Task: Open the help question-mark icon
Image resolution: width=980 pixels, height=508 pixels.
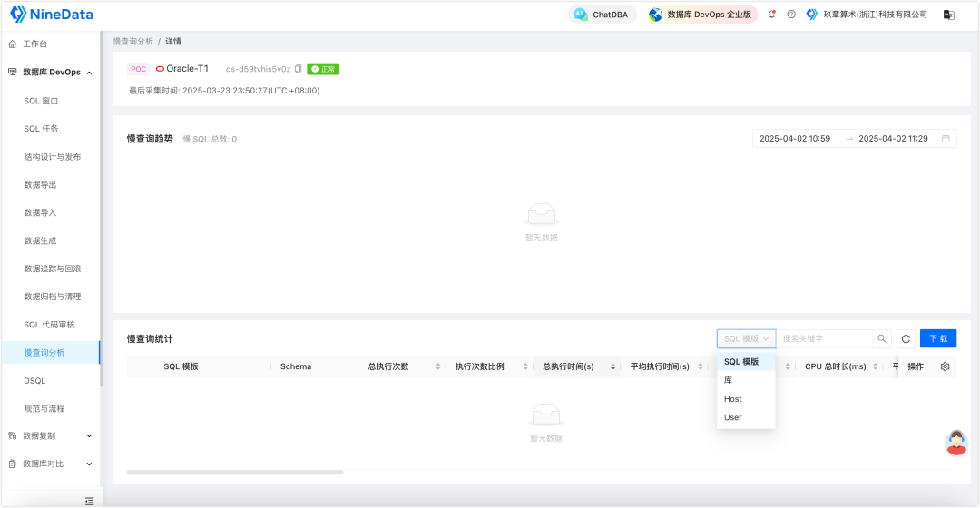Action: point(791,15)
